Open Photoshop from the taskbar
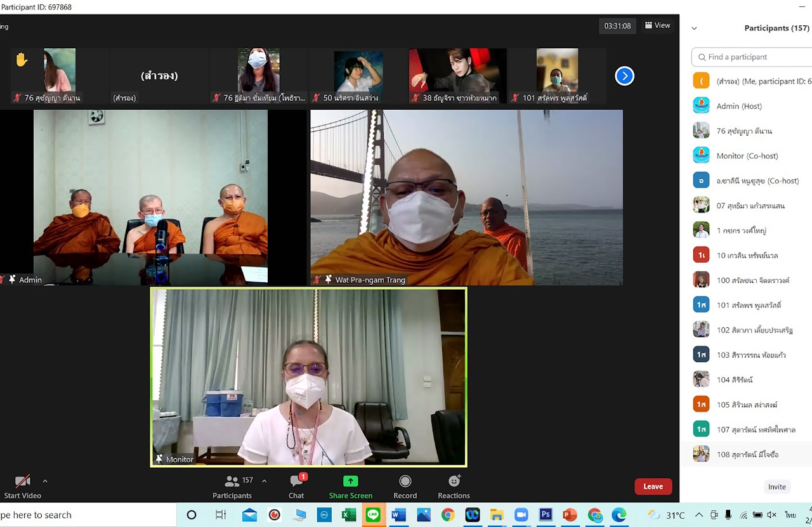 [546, 515]
